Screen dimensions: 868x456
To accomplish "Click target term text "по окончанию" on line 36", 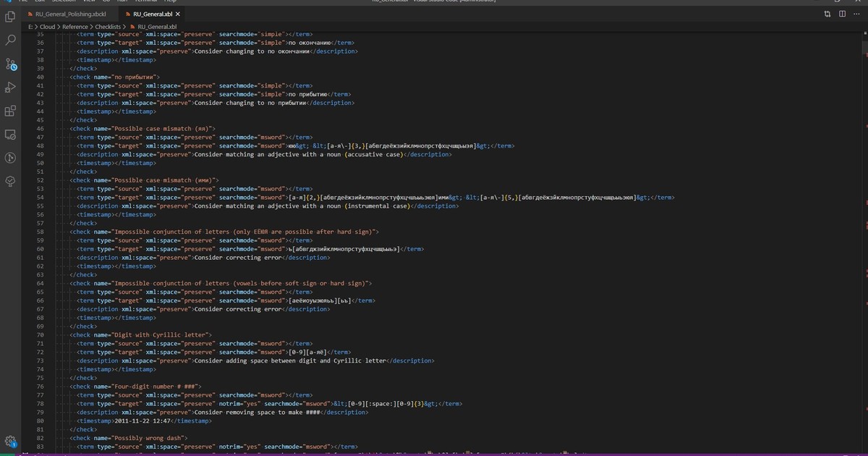I will [310, 43].
